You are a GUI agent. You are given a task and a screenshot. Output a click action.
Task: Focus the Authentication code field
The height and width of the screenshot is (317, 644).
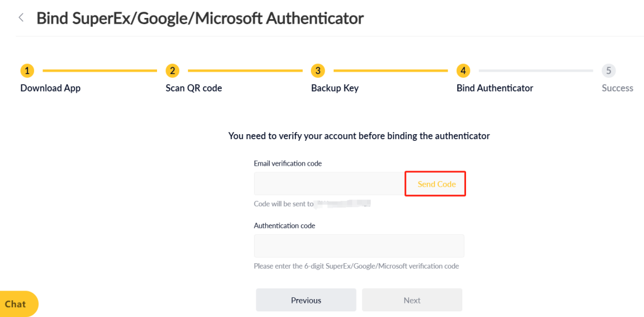pyautogui.click(x=359, y=246)
